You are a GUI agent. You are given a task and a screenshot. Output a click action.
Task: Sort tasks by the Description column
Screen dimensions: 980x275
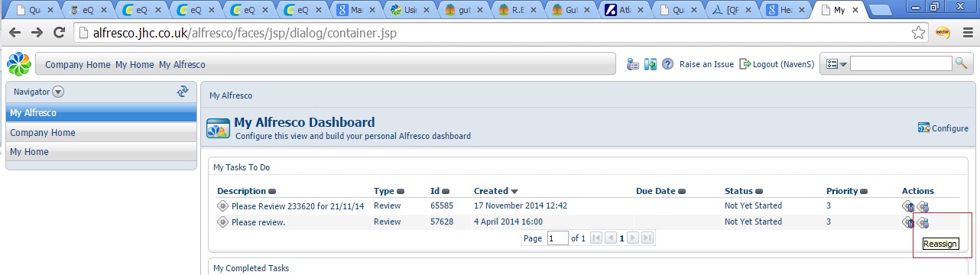[246, 191]
